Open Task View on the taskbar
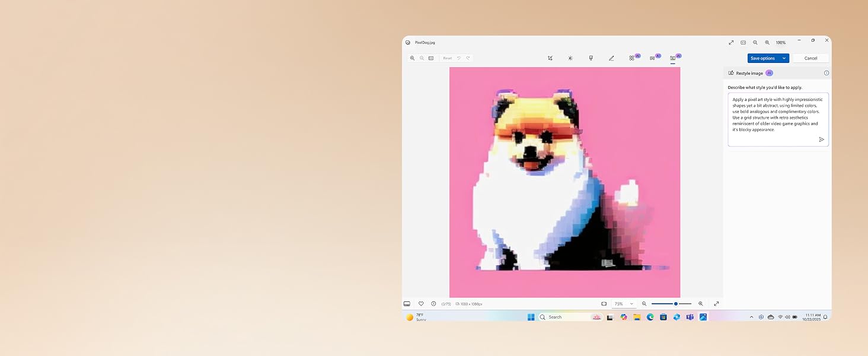 pos(610,317)
